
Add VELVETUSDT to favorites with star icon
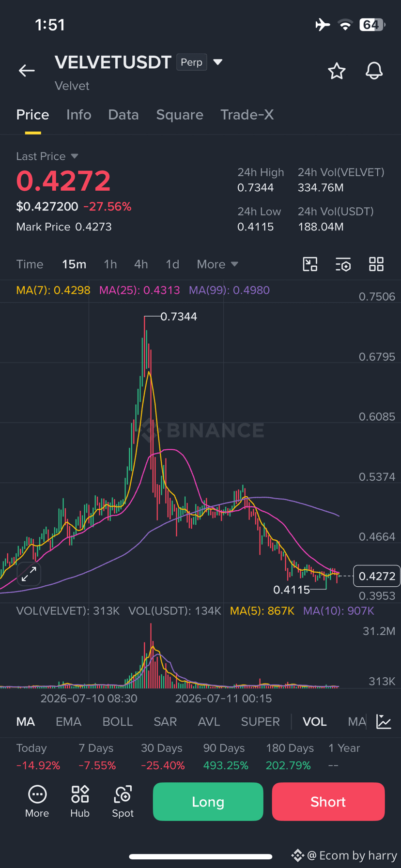pos(337,71)
